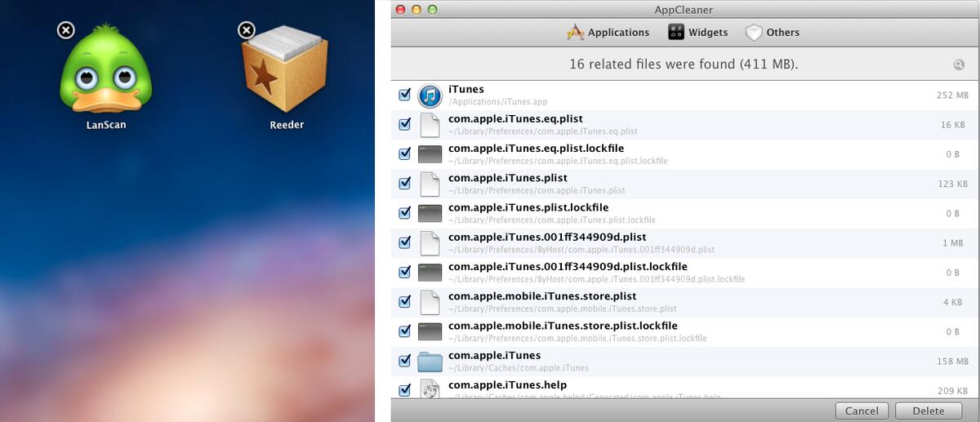Uncheck the com.apple.iTunes.help checkbox
Viewport: 980px width, 422px height.
click(x=404, y=390)
